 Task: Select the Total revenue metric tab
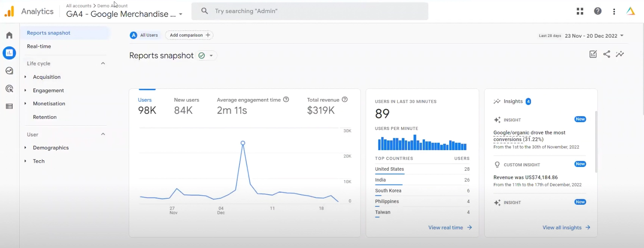pos(327,106)
